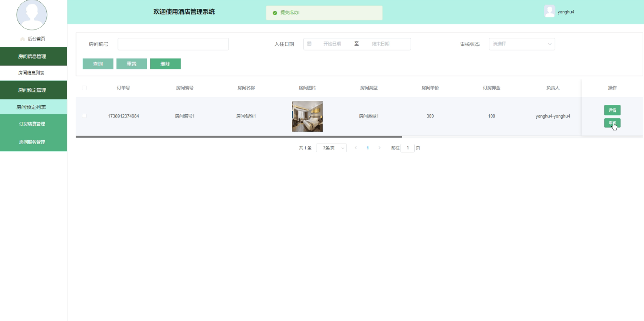This screenshot has height=321, width=644.
Task: Click the sidebar user avatar image
Action: tap(32, 15)
